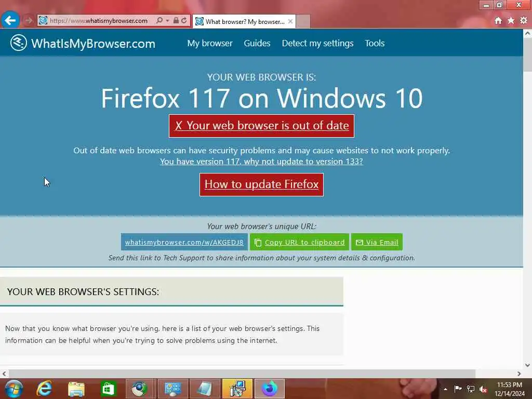Click the horizontal scrollbar left arrow
The width and height of the screenshot is (532, 399).
pyautogui.click(x=4, y=374)
